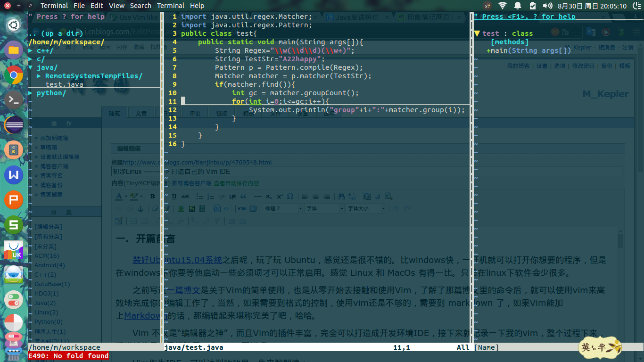644x362 pixels.
Task: Open the Wi-Fi network indicator
Action: (x=503, y=6)
